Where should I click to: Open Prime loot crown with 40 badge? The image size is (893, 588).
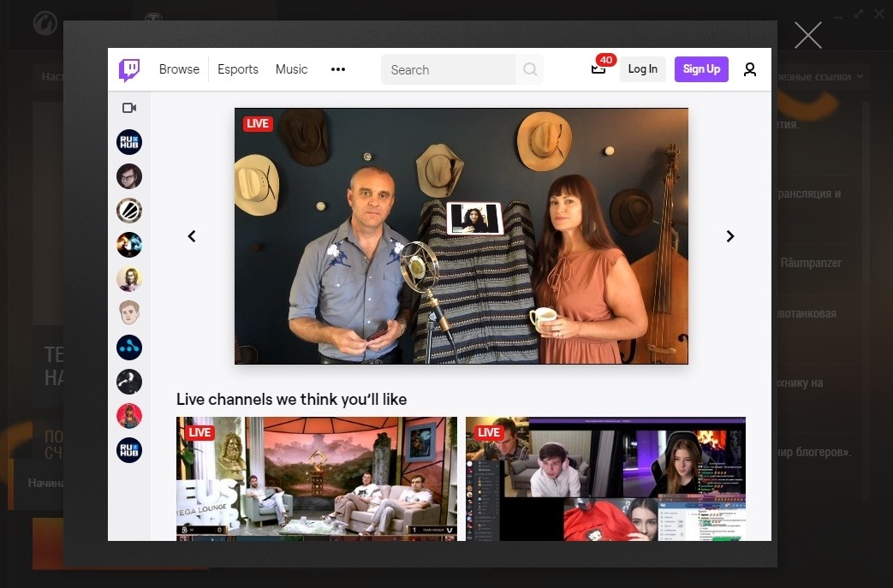click(x=599, y=68)
